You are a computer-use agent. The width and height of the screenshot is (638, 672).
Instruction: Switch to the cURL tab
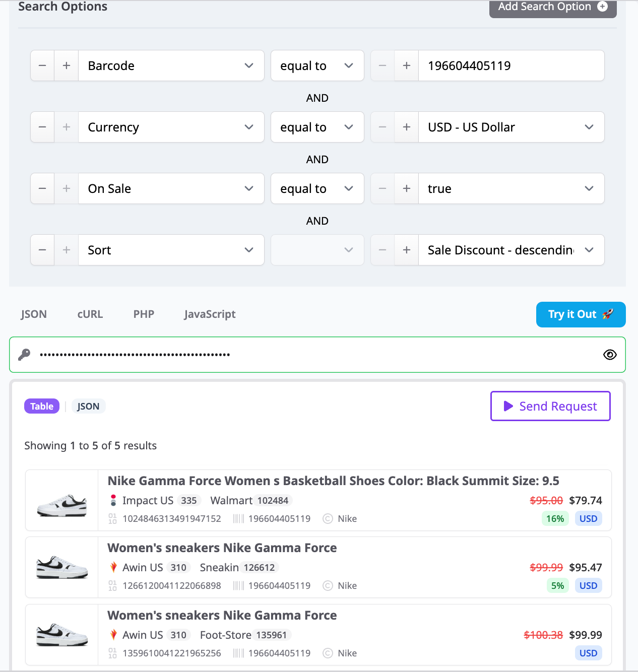(90, 314)
